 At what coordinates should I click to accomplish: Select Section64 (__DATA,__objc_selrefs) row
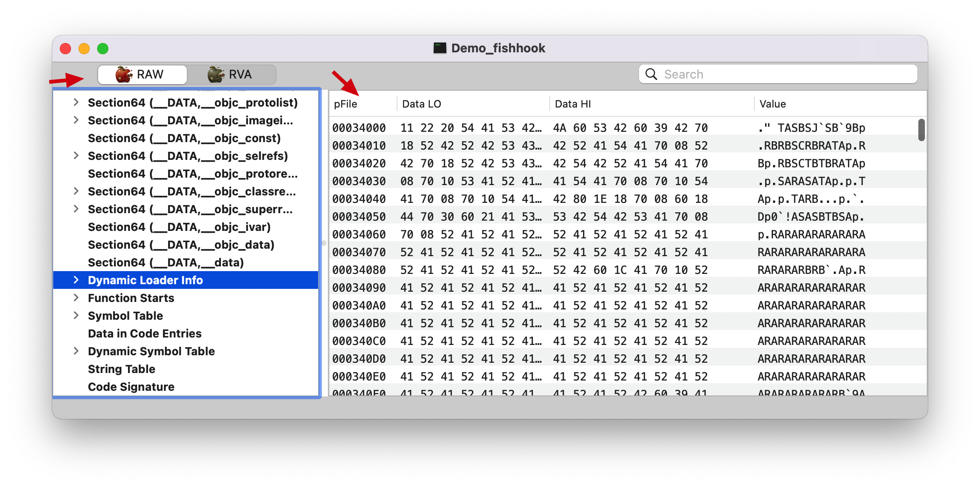186,156
